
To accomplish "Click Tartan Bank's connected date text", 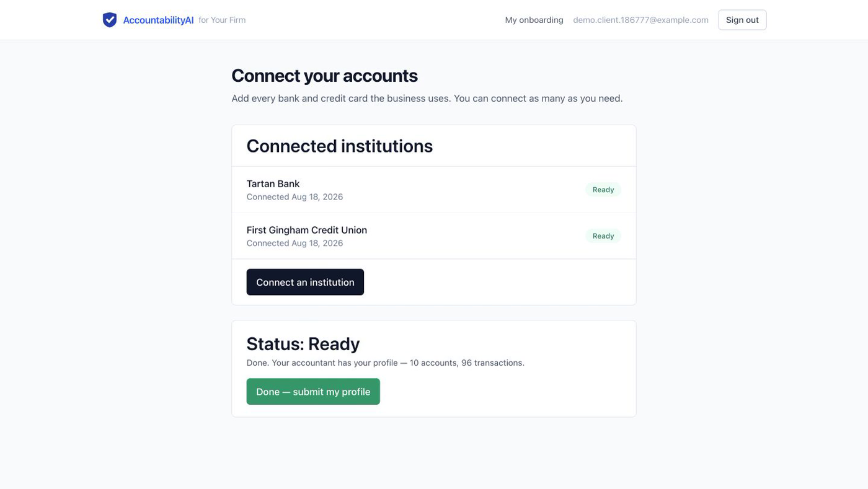I will [294, 197].
